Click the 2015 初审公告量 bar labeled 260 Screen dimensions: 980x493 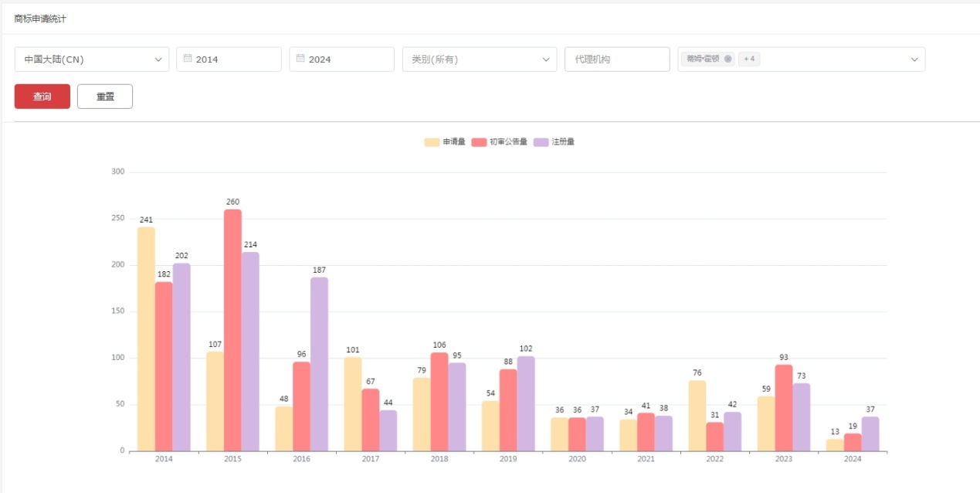(x=232, y=330)
